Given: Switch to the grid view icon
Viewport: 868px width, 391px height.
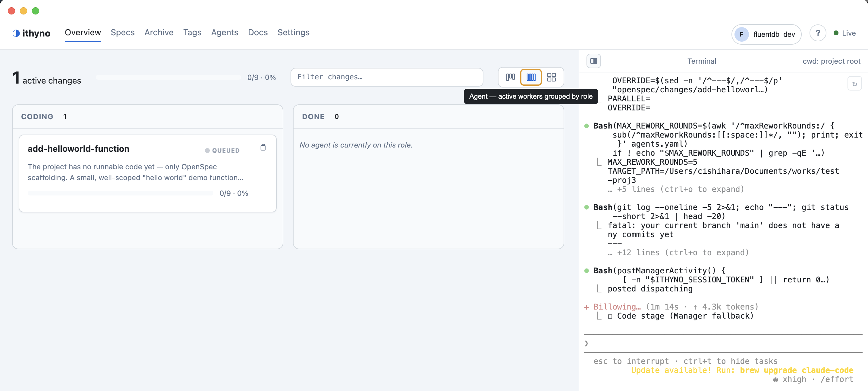Looking at the screenshot, I should click(551, 77).
